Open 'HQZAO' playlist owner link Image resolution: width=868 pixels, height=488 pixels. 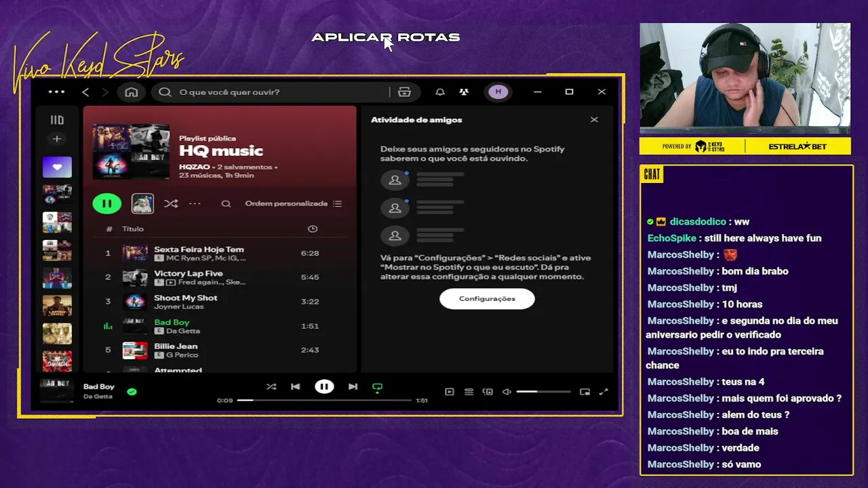[x=195, y=167]
